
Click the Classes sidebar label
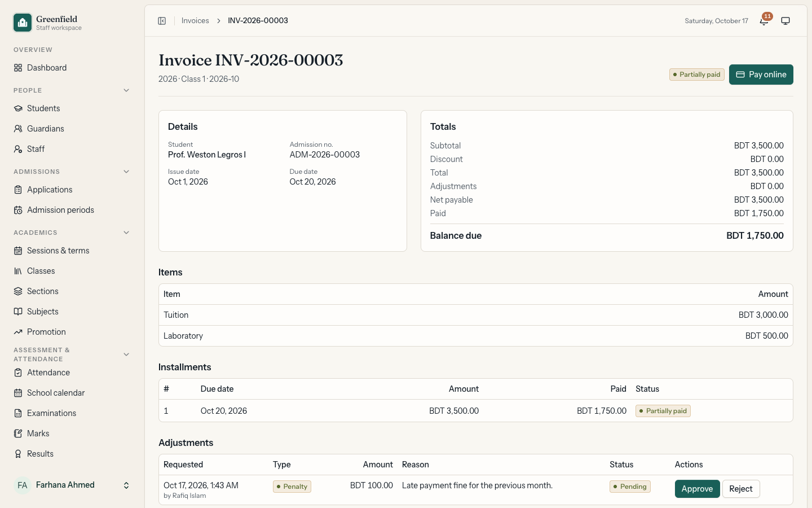(x=41, y=271)
